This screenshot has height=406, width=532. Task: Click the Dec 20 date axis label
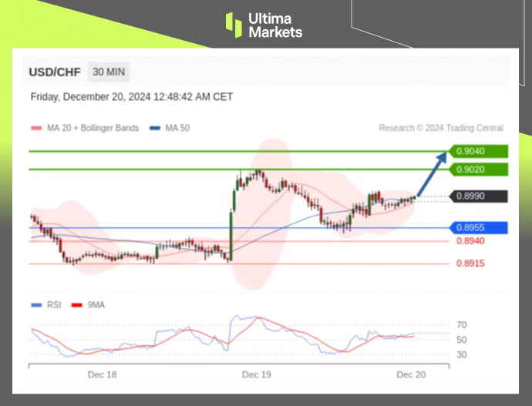click(x=411, y=374)
